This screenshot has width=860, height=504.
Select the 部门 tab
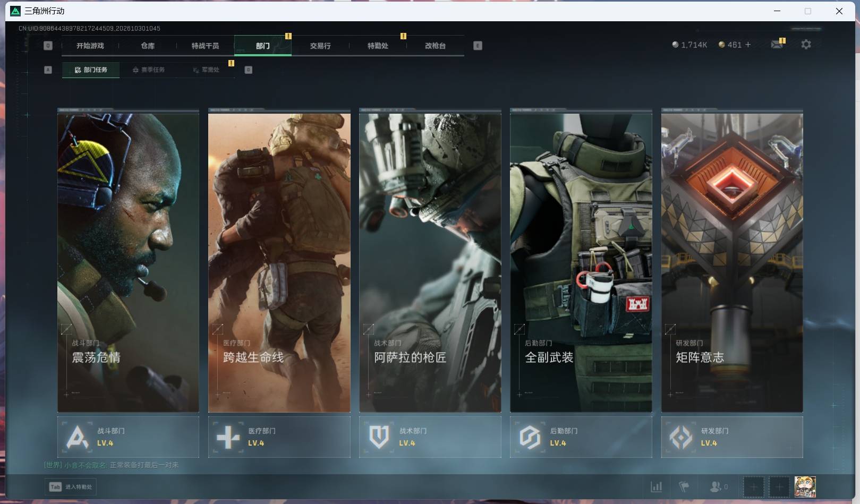tap(262, 46)
